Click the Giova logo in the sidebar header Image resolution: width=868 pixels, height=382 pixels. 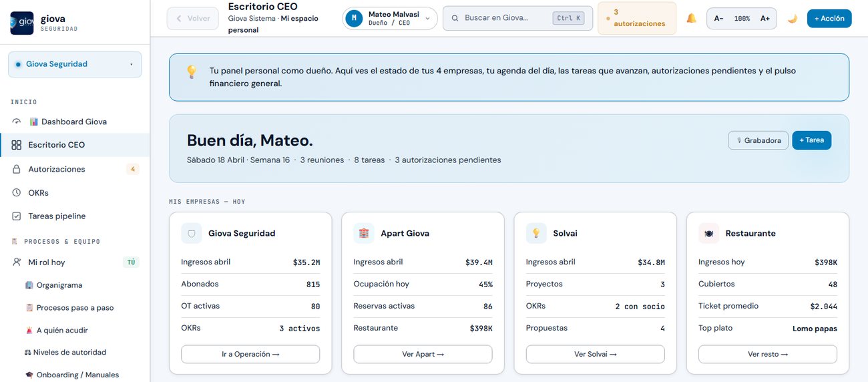pyautogui.click(x=21, y=23)
